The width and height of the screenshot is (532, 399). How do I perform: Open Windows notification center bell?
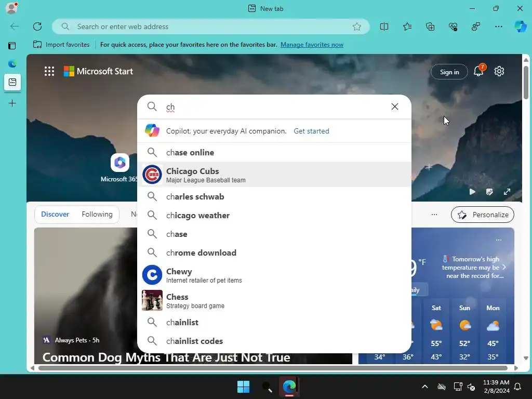[517, 387]
